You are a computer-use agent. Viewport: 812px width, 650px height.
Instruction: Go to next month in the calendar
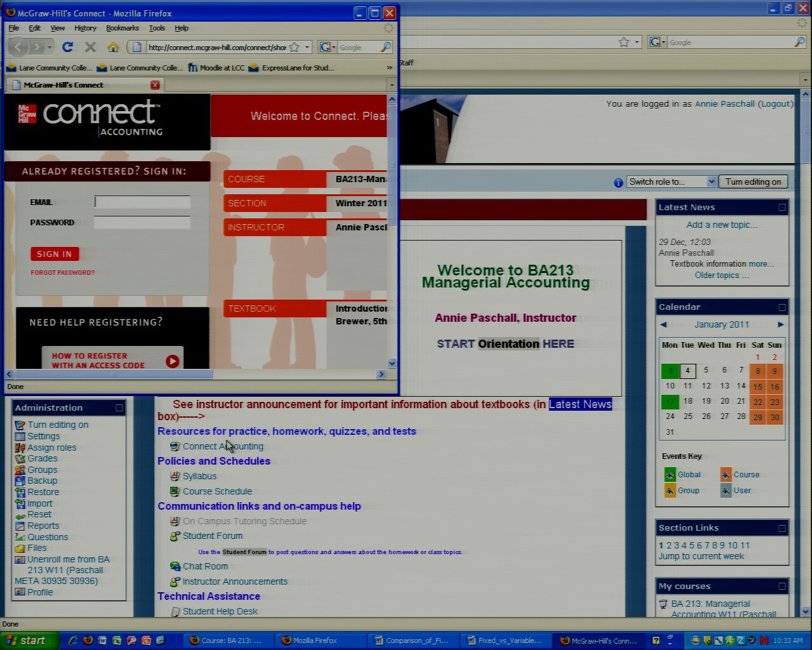(x=780, y=324)
